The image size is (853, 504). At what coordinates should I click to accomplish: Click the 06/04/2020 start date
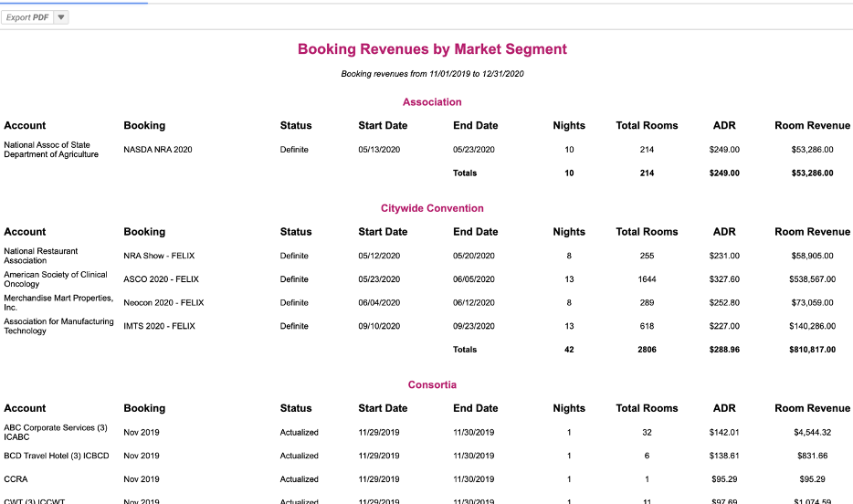click(379, 302)
